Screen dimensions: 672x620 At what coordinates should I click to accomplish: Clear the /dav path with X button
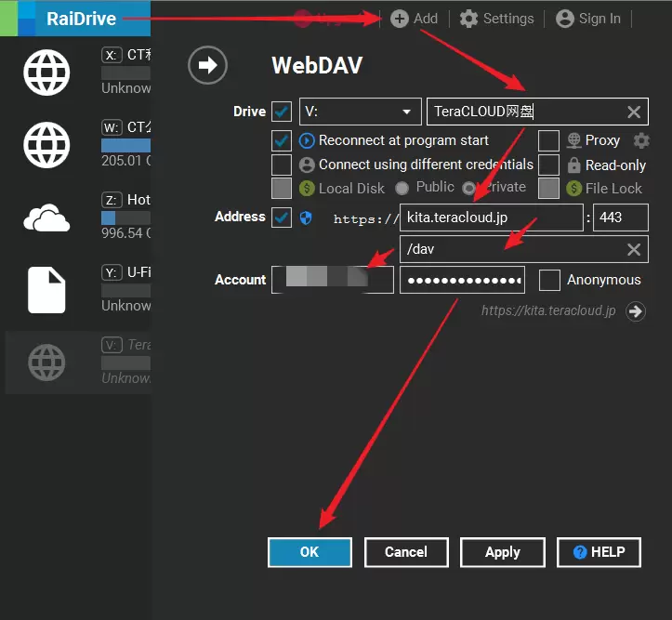(634, 249)
